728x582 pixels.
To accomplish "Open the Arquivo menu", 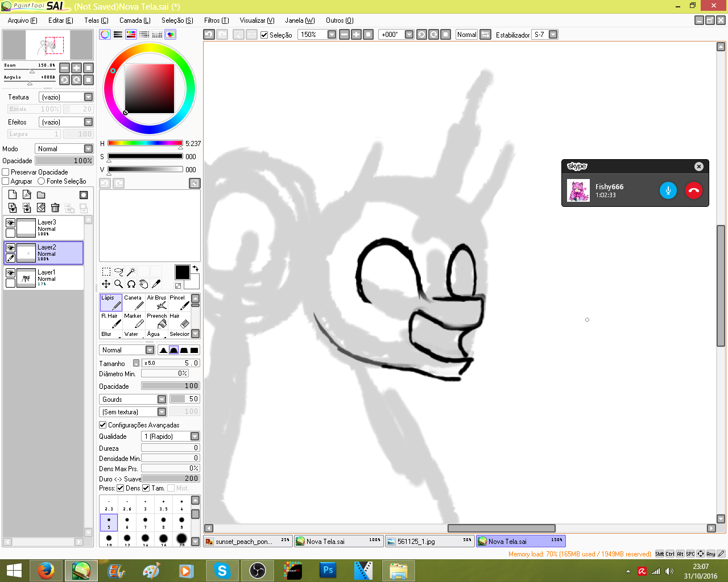I will coord(23,20).
